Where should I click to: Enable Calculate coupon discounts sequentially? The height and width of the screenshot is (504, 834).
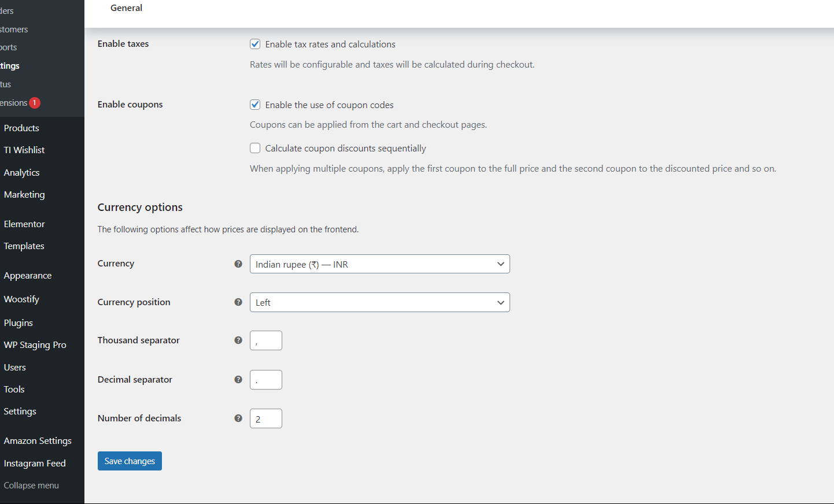tap(255, 148)
